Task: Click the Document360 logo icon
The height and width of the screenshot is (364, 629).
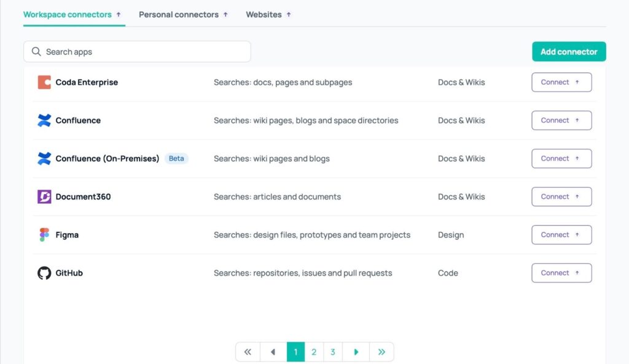Action: coord(44,196)
